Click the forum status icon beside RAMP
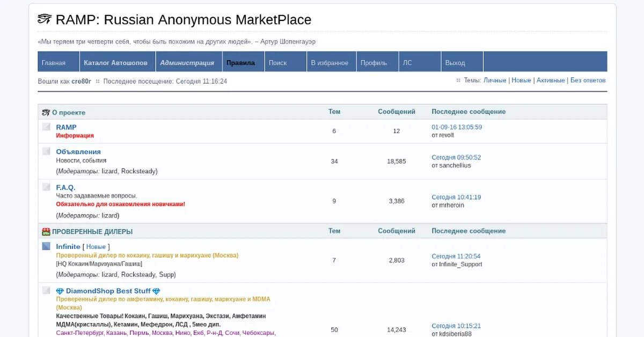The width and height of the screenshot is (644, 337). pos(46,127)
